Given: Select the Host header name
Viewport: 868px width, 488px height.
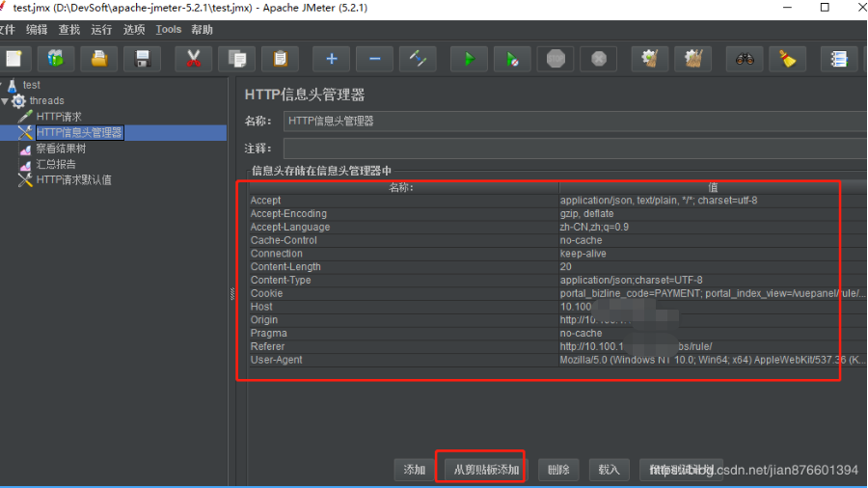Looking at the screenshot, I should tap(261, 307).
